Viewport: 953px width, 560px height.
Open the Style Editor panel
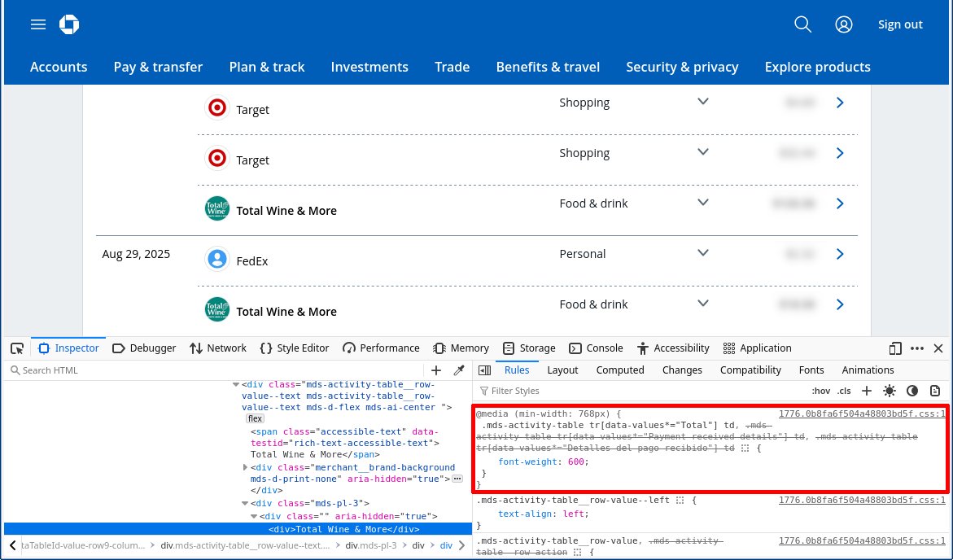tap(295, 348)
